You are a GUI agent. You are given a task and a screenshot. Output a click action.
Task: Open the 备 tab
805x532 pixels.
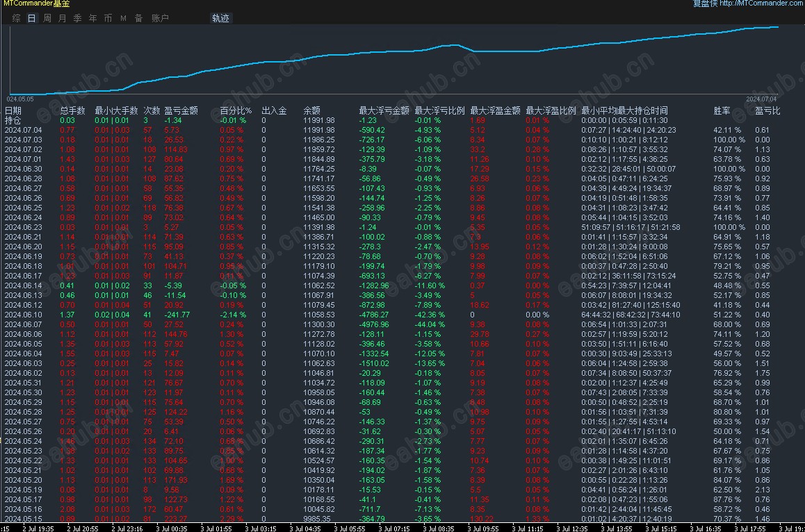[138, 19]
